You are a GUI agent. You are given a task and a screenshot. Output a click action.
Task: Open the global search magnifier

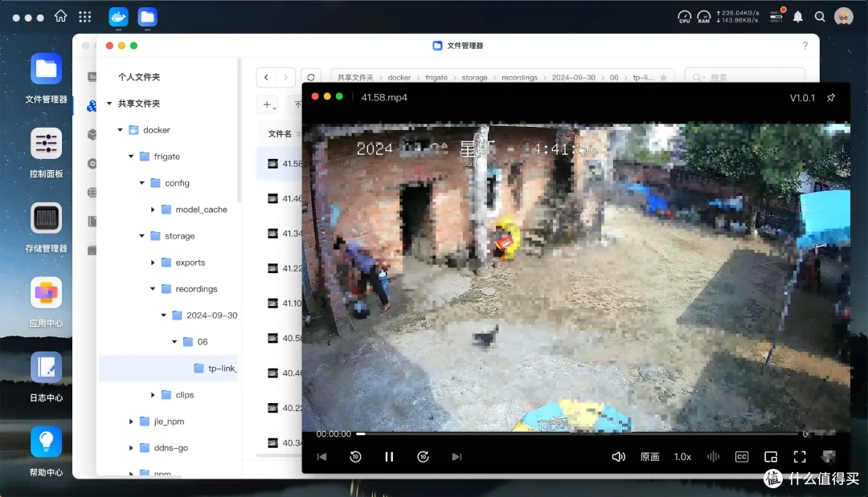tap(820, 17)
